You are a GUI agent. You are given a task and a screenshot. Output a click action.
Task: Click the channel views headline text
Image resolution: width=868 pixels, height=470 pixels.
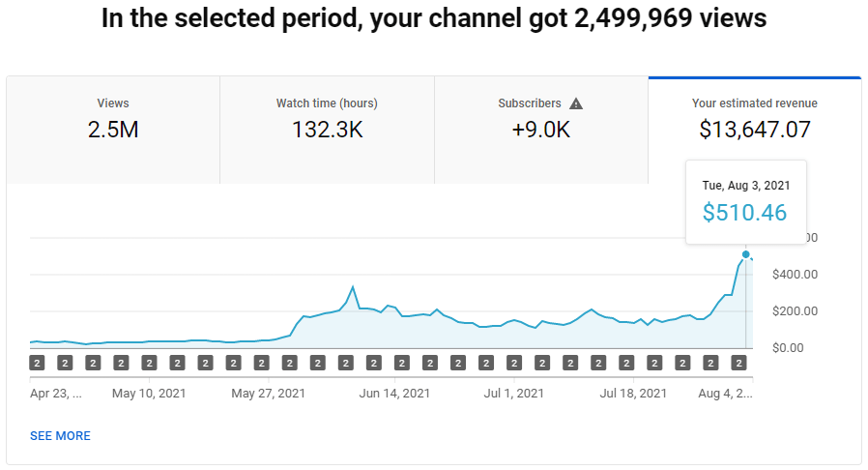pos(434,17)
